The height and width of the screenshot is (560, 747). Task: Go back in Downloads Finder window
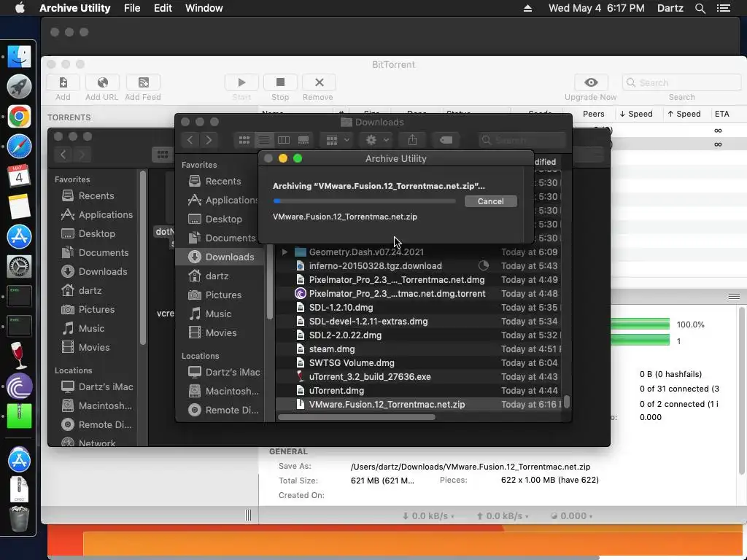(190, 140)
